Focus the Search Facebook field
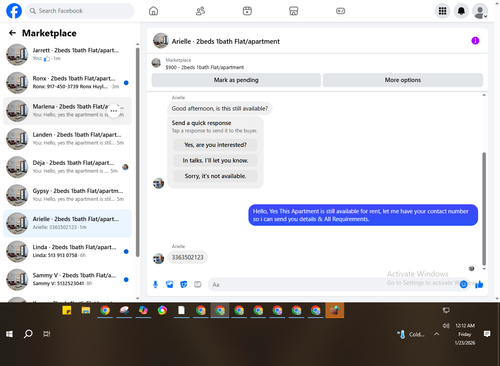The image size is (500, 366). [x=80, y=11]
